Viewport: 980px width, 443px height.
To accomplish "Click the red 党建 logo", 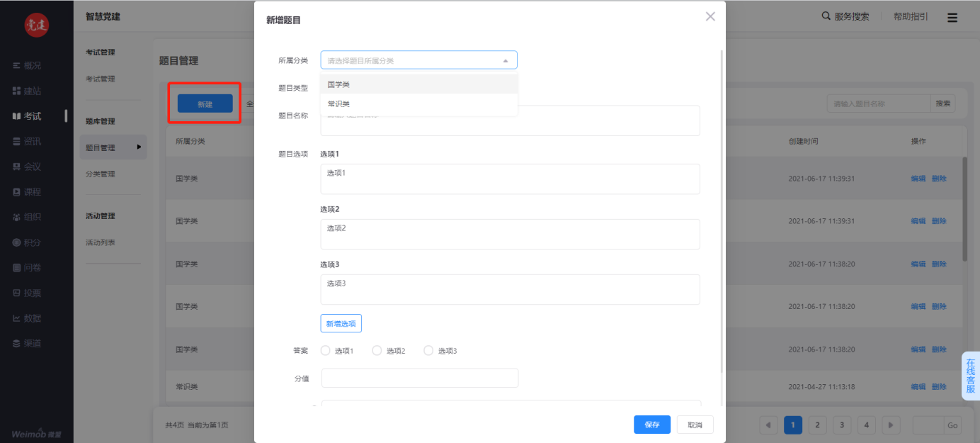I will (x=37, y=26).
